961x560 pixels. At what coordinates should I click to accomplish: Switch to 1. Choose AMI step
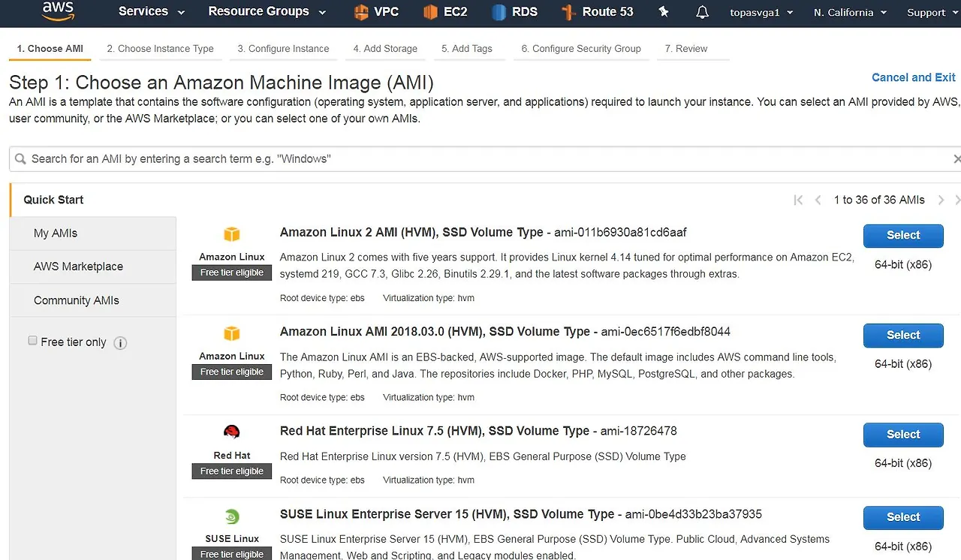pos(50,49)
